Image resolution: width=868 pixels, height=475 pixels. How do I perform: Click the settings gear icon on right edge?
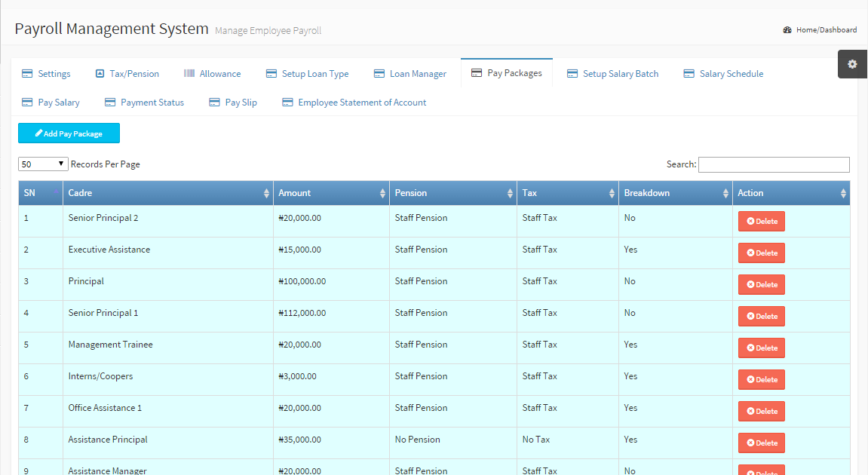(x=852, y=64)
